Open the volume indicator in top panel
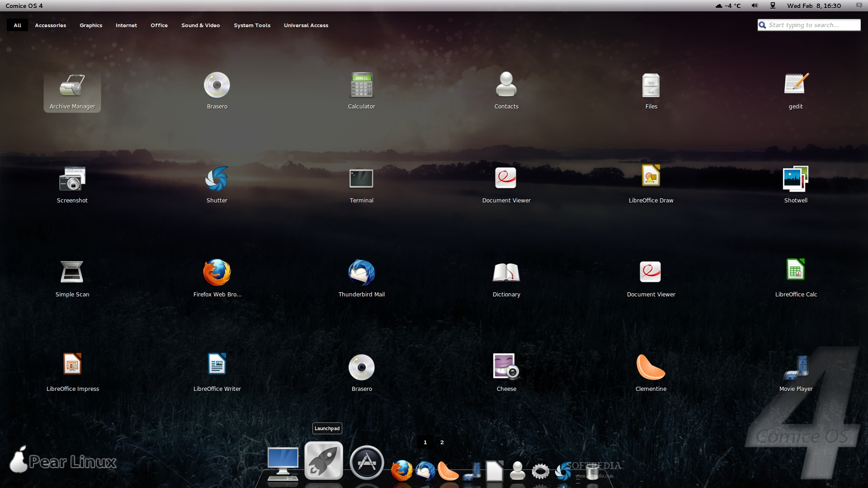 click(x=755, y=6)
